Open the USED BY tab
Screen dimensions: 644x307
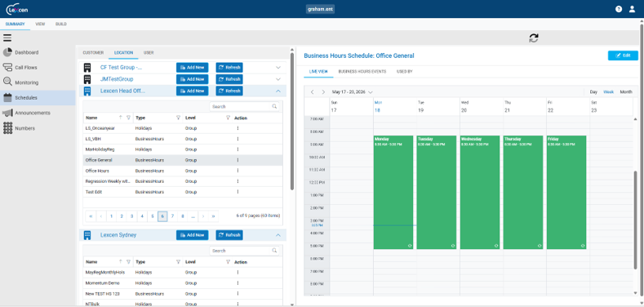click(405, 72)
